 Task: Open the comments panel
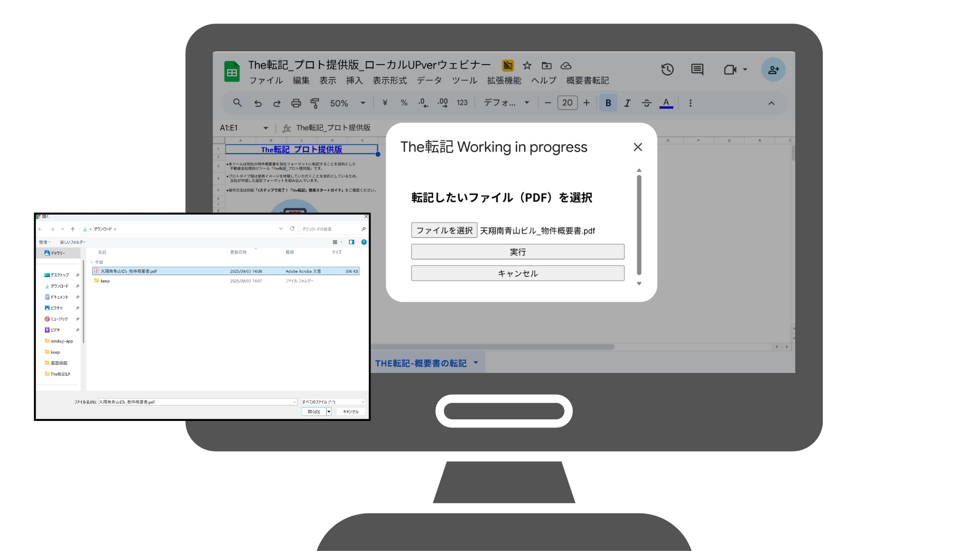pos(697,69)
